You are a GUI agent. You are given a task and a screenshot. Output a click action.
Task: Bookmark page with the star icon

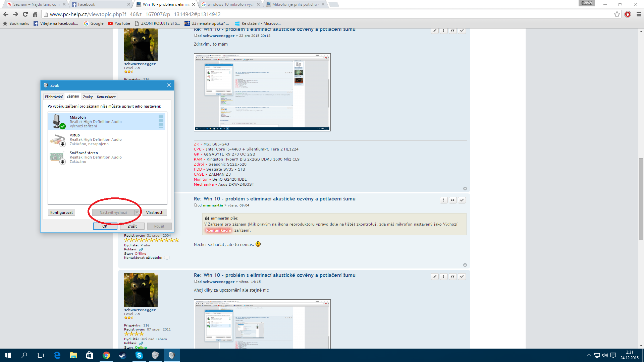pyautogui.click(x=617, y=14)
